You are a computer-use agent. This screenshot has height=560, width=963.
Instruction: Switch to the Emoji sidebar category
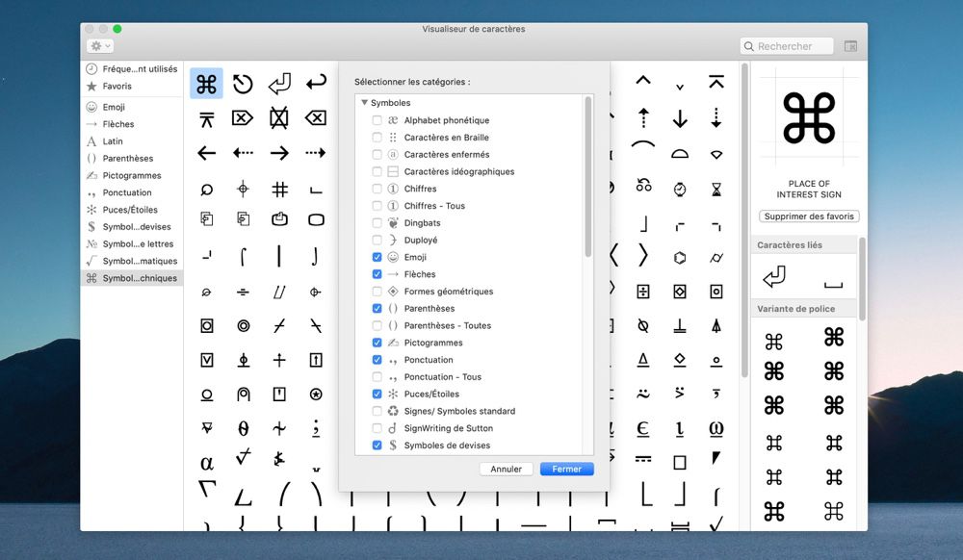click(132, 107)
